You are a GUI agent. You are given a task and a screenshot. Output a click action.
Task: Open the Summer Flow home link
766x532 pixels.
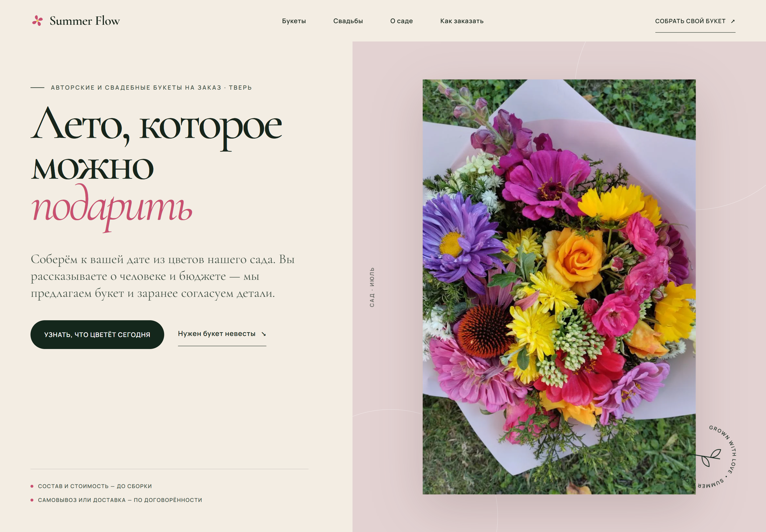tap(76, 21)
